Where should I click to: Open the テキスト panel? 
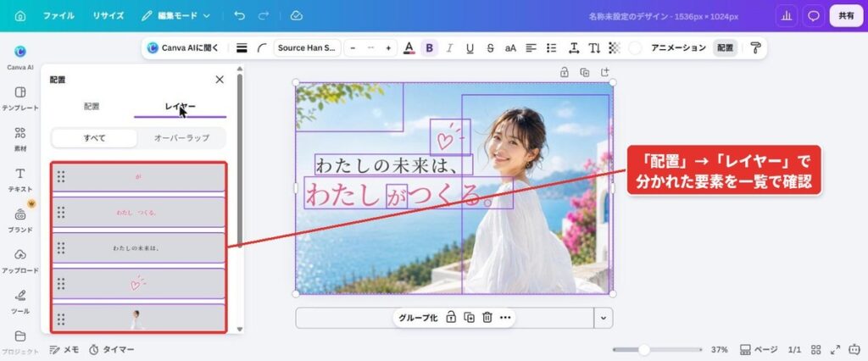tap(20, 180)
